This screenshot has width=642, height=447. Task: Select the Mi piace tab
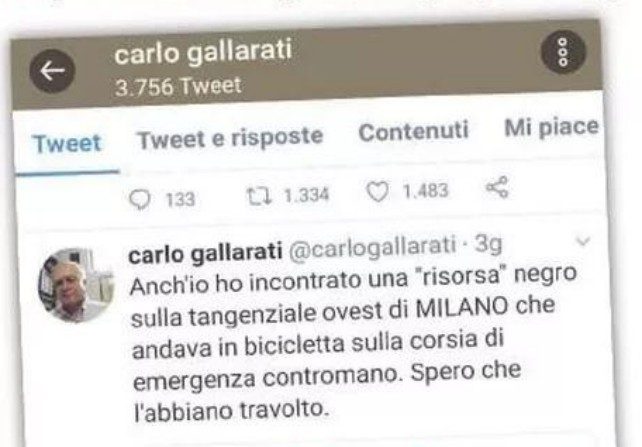(552, 128)
